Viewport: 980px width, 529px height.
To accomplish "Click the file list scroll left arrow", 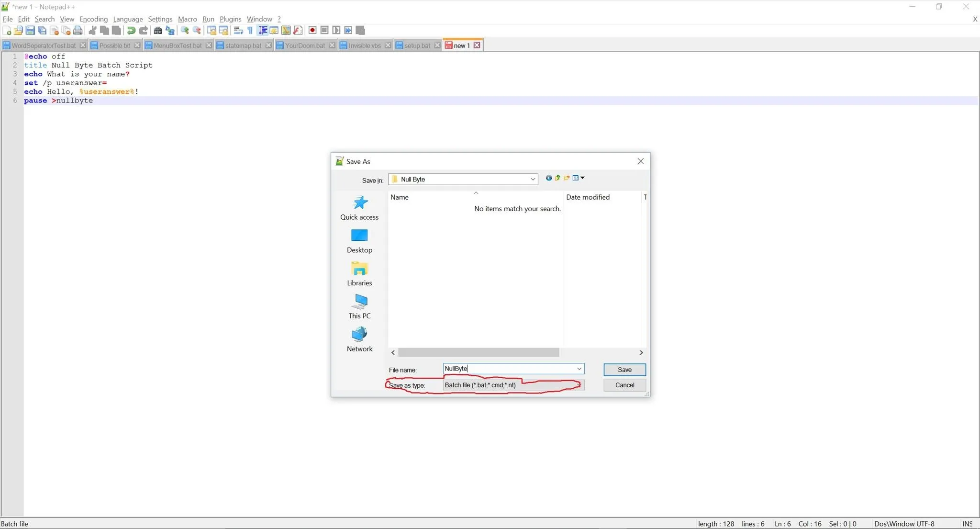I will [x=393, y=353].
